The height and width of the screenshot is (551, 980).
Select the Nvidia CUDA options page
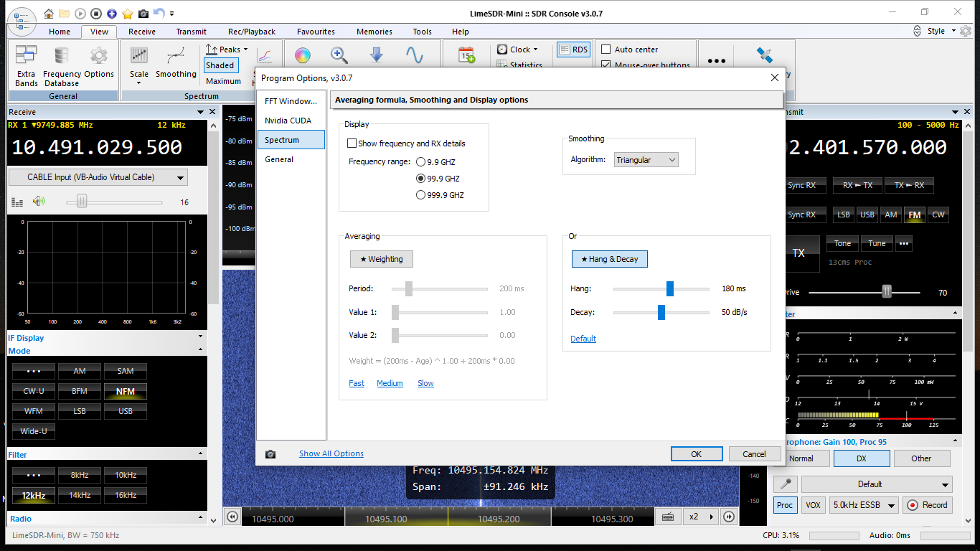[x=291, y=121]
